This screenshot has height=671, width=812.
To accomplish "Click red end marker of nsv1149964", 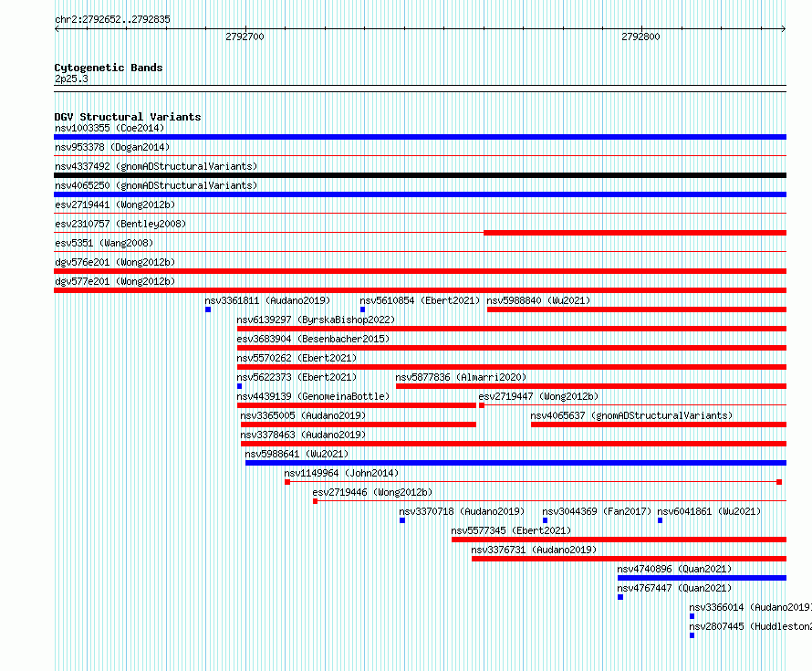I will click(779, 482).
